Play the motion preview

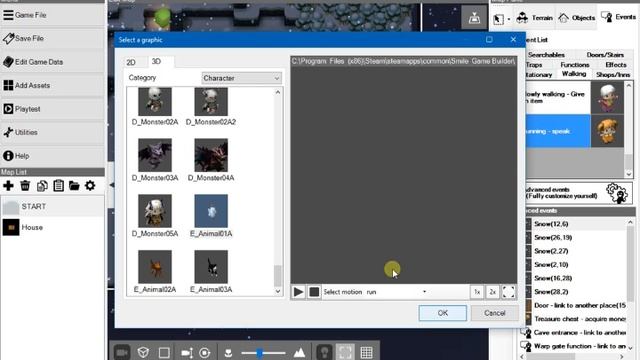pyautogui.click(x=298, y=292)
